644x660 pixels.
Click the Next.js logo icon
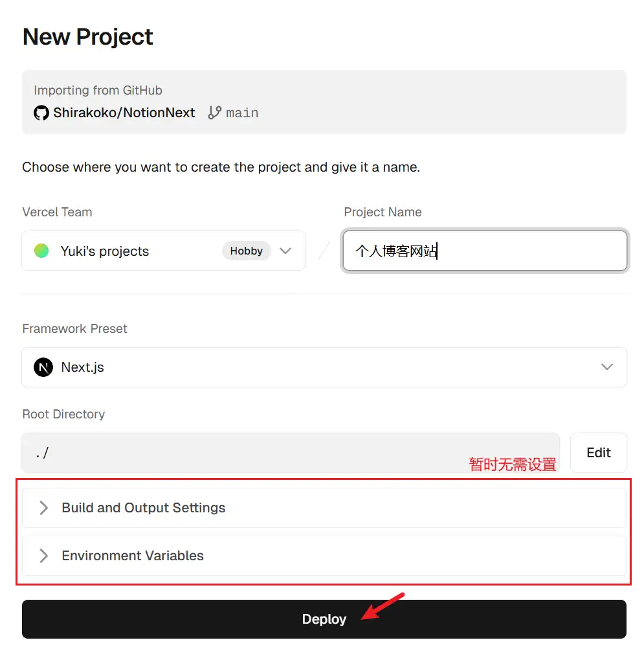[43, 367]
